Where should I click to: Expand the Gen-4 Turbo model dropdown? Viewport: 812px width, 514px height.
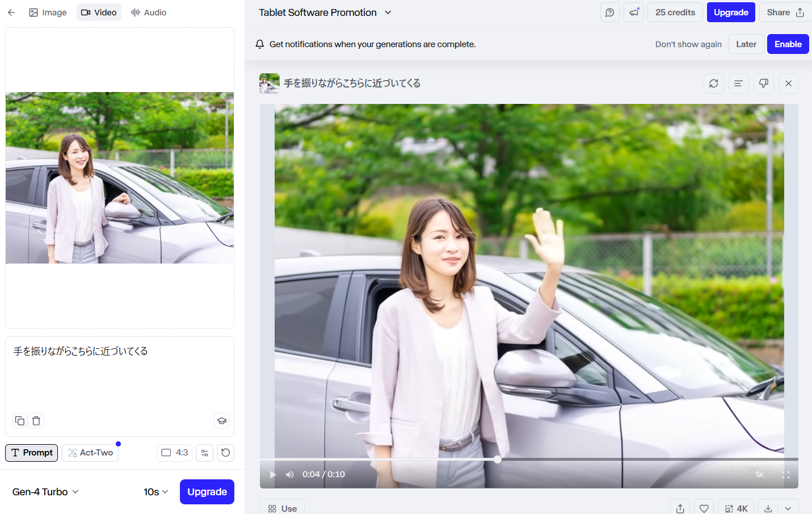[x=45, y=492]
